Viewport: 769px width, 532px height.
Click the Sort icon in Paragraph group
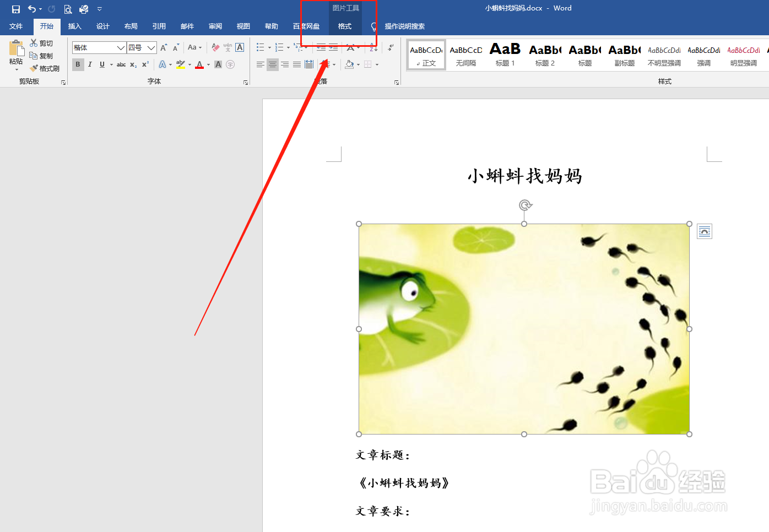pos(373,47)
